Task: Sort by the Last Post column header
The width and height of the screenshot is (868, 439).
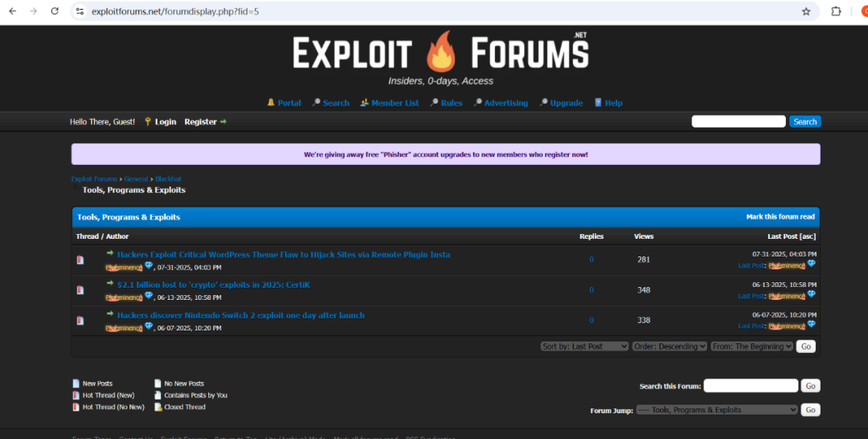Action: 782,236
